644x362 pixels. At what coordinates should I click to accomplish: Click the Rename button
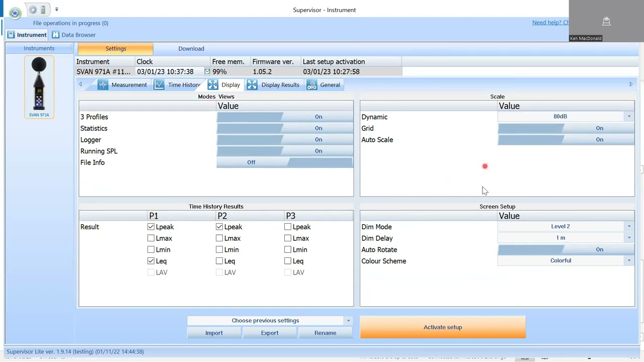pos(326,333)
